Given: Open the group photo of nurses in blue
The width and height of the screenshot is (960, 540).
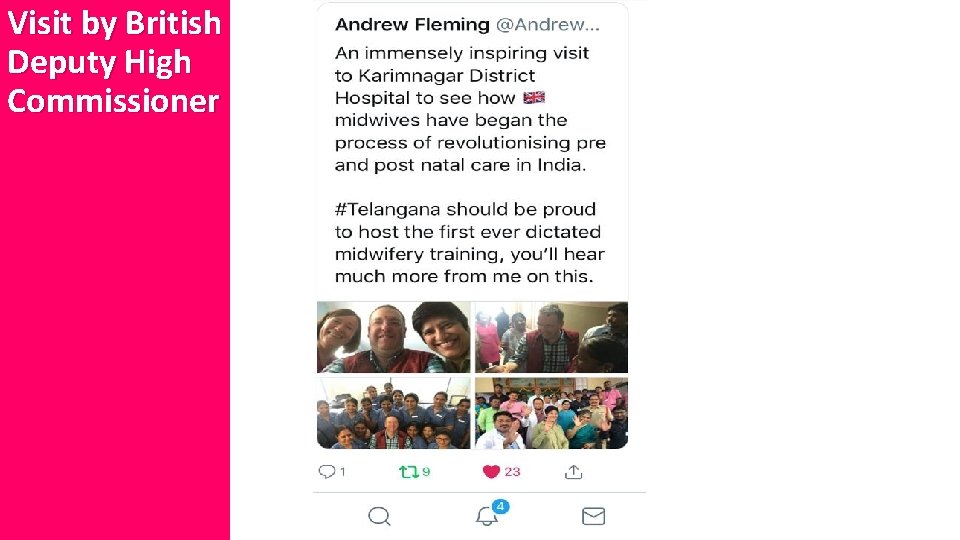Looking at the screenshot, I should coord(394,413).
